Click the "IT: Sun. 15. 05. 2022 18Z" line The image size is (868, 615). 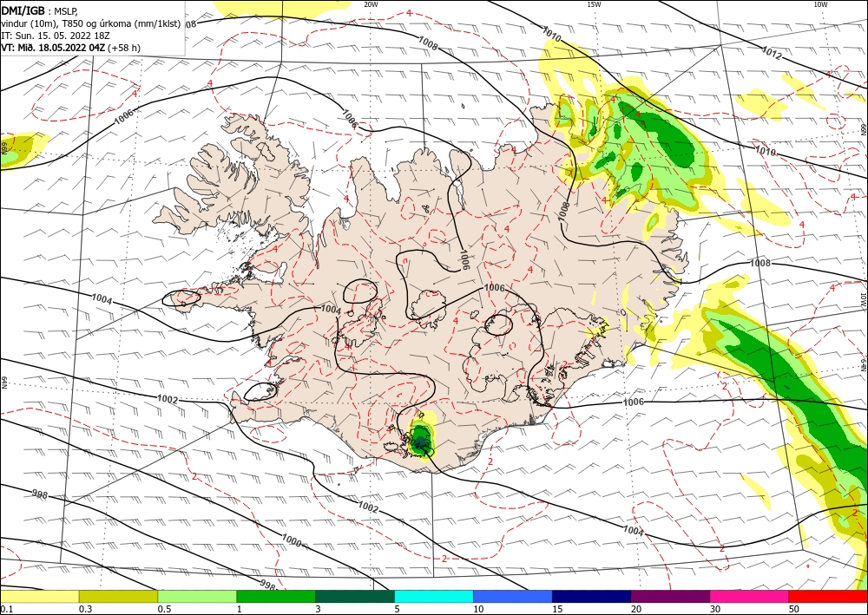pyautogui.click(x=56, y=35)
